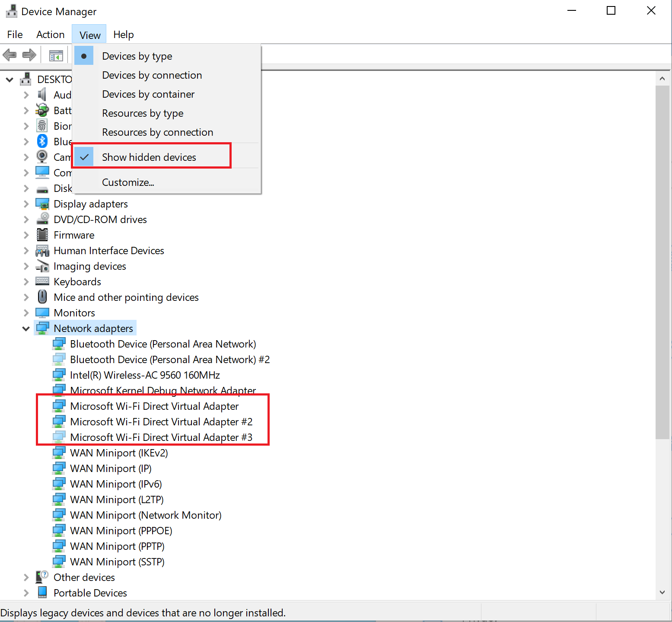Collapse the Network adapters tree node
The height and width of the screenshot is (622, 672).
tap(26, 329)
